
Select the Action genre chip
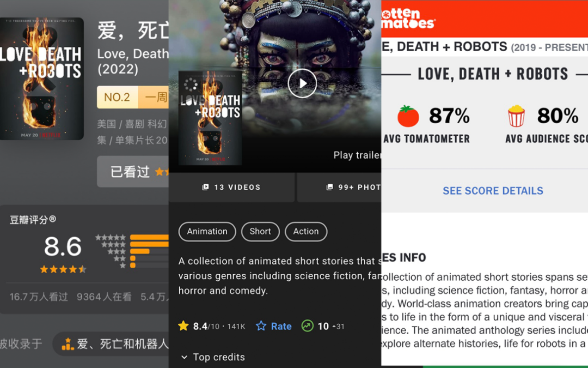point(306,231)
